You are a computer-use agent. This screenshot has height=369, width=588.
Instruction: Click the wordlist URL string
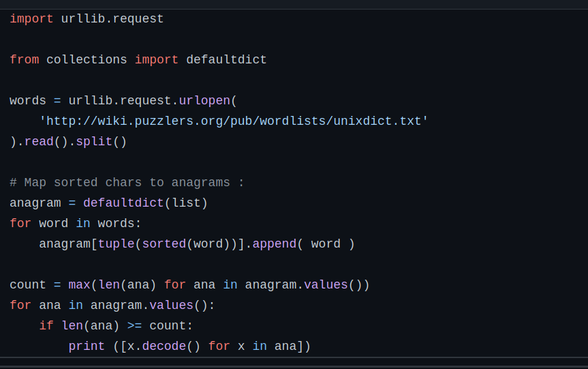click(234, 121)
